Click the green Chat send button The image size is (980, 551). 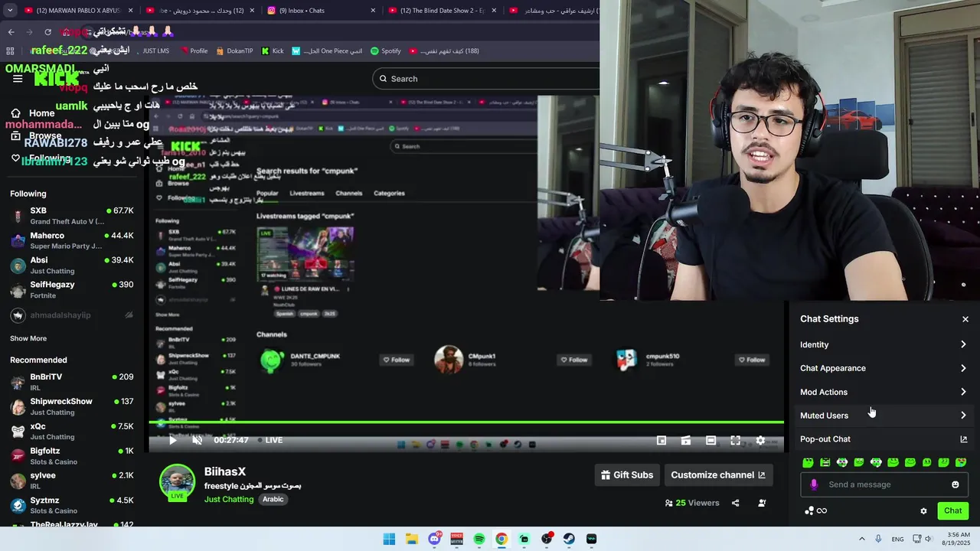pyautogui.click(x=952, y=510)
